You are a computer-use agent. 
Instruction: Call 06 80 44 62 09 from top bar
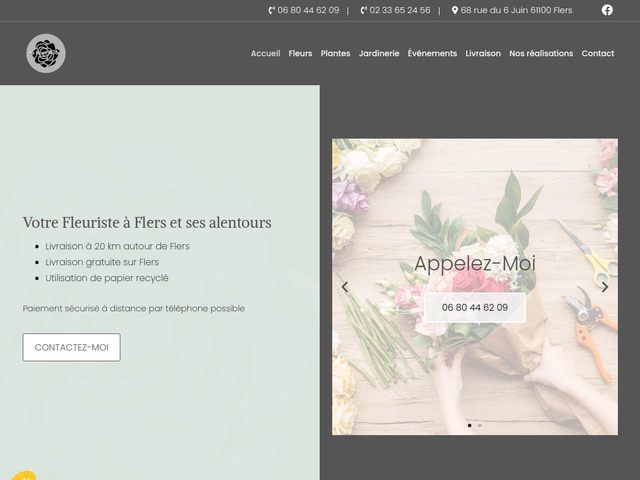coord(308,10)
